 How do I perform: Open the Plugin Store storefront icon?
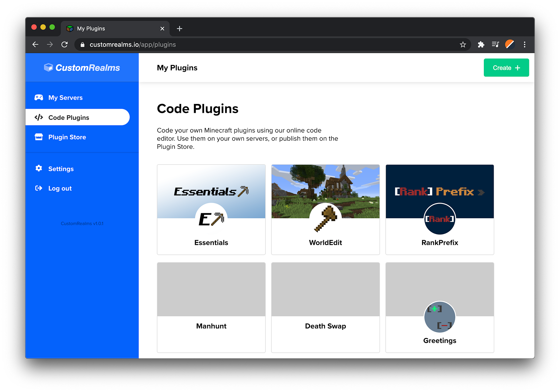point(39,137)
